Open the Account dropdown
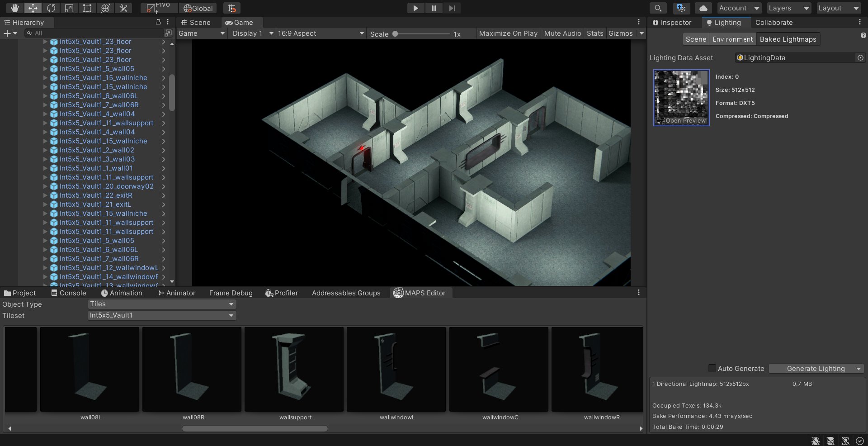This screenshot has width=868, height=446. click(739, 8)
